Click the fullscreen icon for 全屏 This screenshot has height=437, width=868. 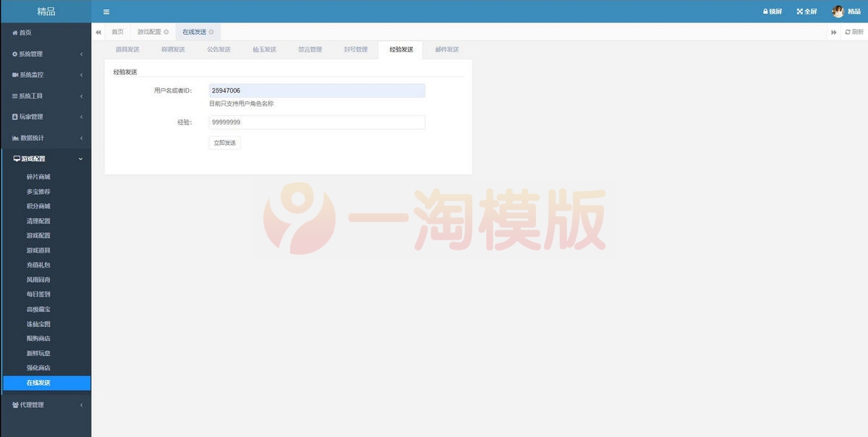tap(800, 12)
